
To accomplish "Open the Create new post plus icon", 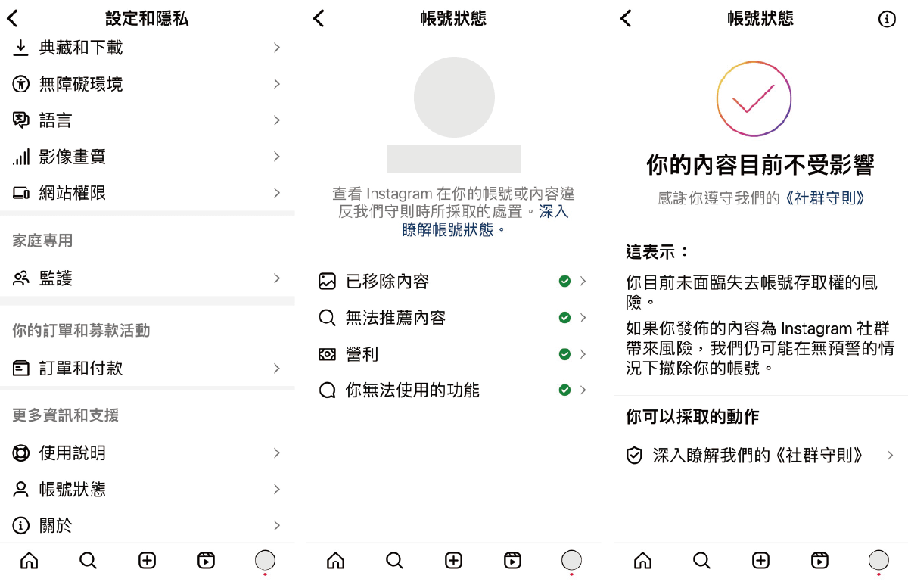I will (x=147, y=561).
